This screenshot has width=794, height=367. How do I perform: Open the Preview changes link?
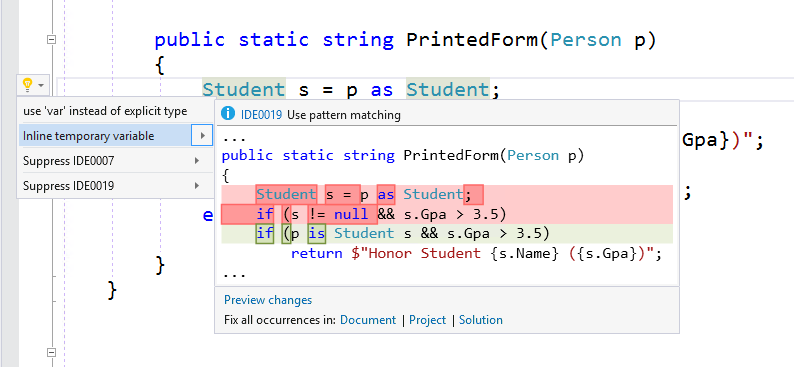pos(268,300)
